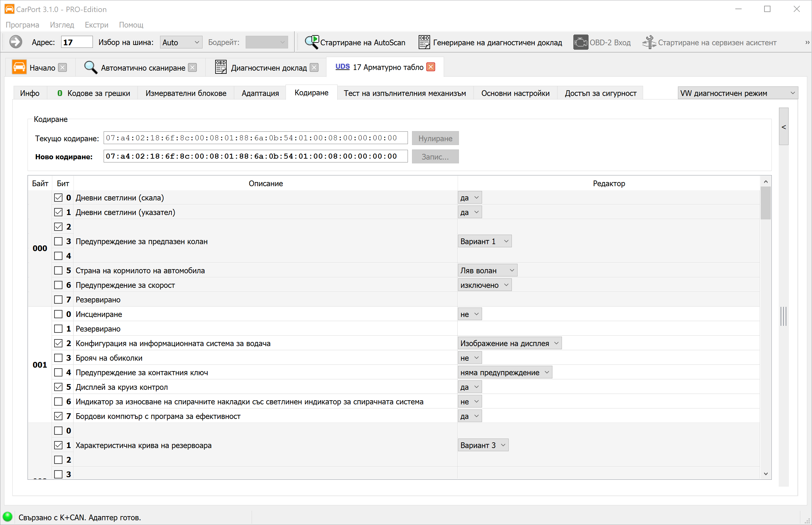This screenshot has height=525, width=812.
Task: Enable the Брояч на обиколки checkbox
Action: tap(58, 358)
